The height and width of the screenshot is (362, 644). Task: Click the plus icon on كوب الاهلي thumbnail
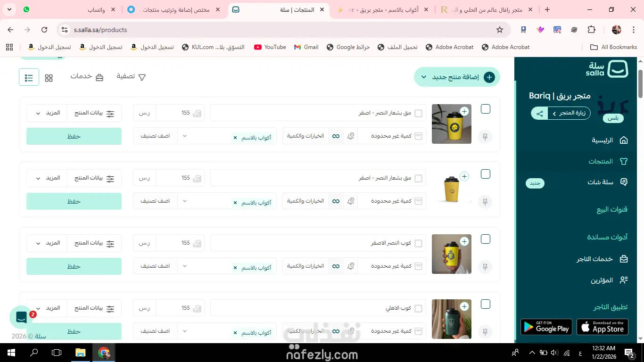[464, 306]
